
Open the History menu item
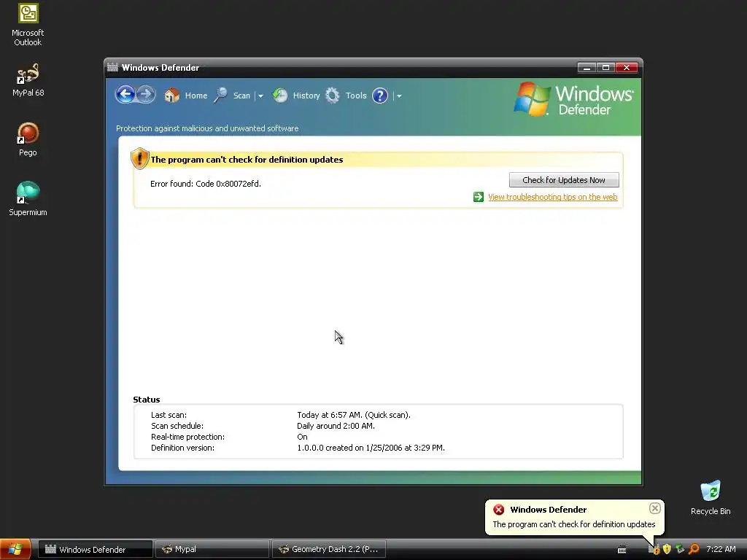click(306, 96)
